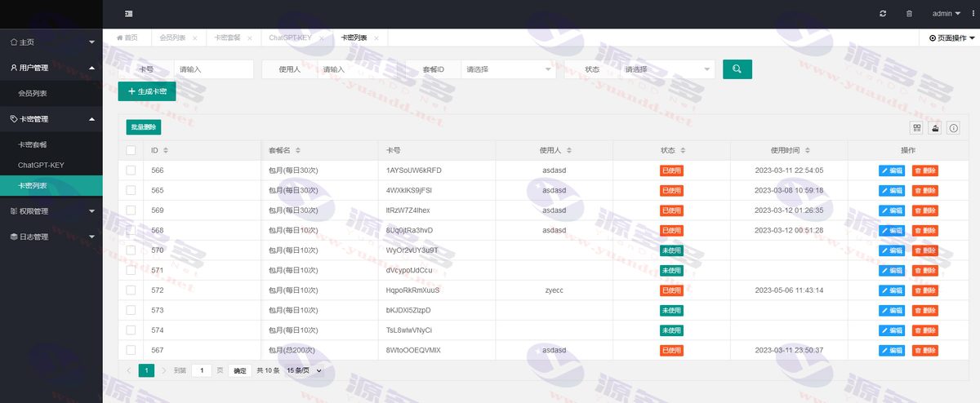The width and height of the screenshot is (980, 403).
Task: Click the 生成卡密 button
Action: [x=147, y=91]
